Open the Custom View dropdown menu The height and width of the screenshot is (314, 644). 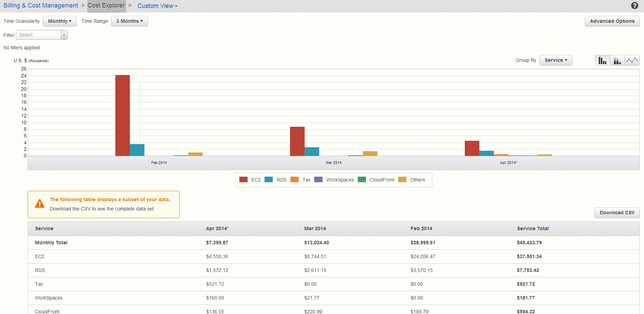click(x=157, y=6)
